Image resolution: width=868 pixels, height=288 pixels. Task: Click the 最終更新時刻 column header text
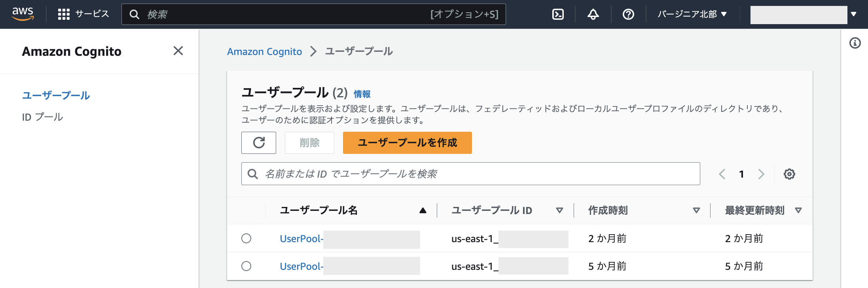(x=754, y=210)
